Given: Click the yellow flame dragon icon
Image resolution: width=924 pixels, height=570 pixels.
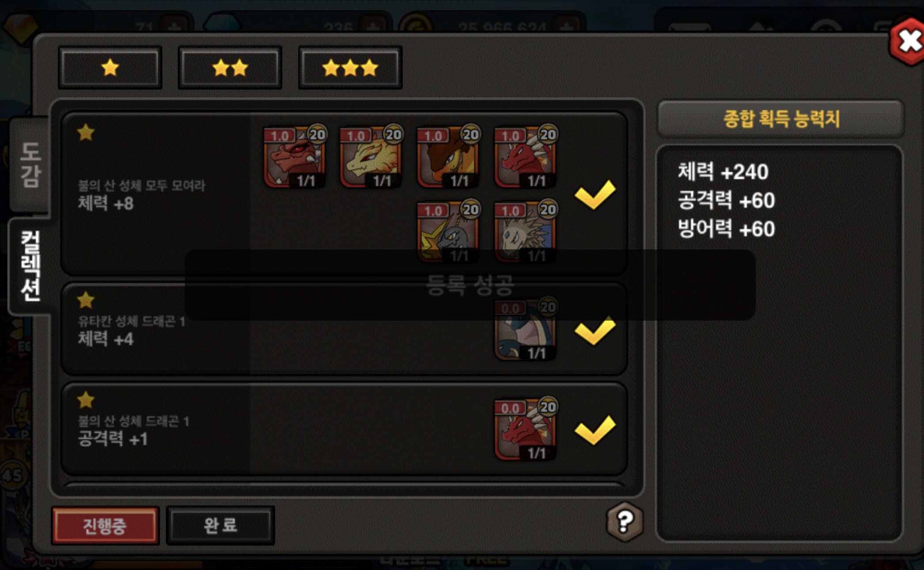Looking at the screenshot, I should [371, 157].
